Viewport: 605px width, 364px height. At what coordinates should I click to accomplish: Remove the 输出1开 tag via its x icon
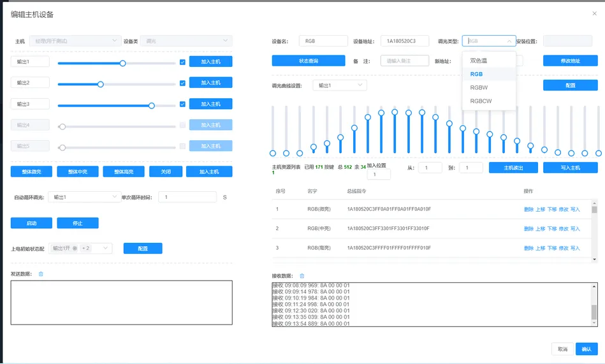(x=75, y=248)
